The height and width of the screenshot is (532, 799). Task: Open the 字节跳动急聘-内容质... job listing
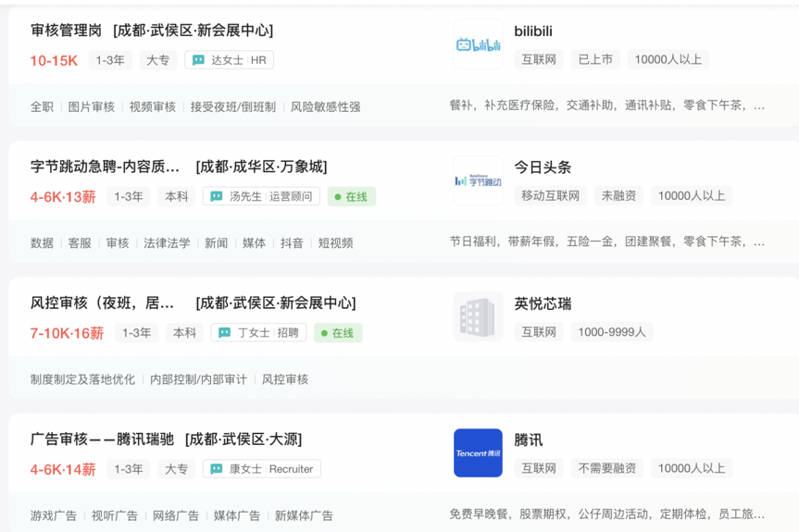tap(105, 167)
